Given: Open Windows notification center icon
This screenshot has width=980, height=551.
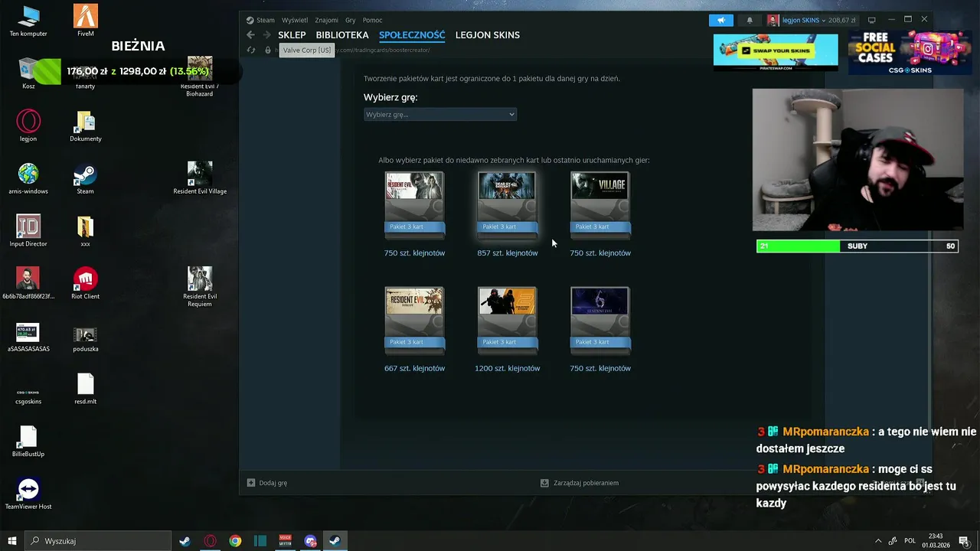Looking at the screenshot, I should click(x=964, y=541).
